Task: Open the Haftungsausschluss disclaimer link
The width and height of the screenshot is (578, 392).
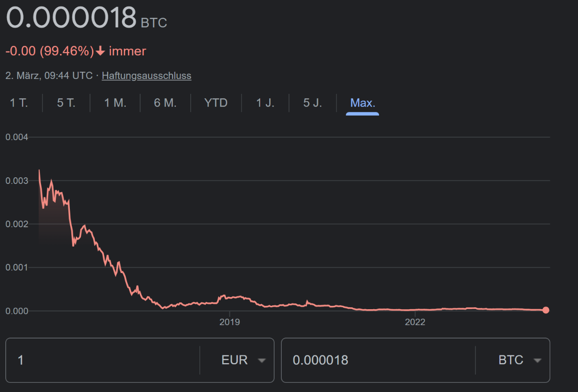Action: click(146, 76)
